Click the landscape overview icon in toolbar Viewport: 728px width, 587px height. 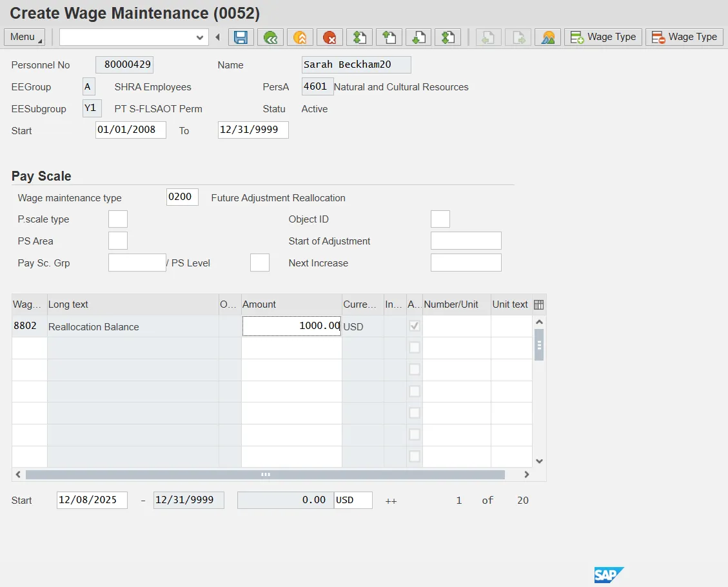tap(547, 37)
